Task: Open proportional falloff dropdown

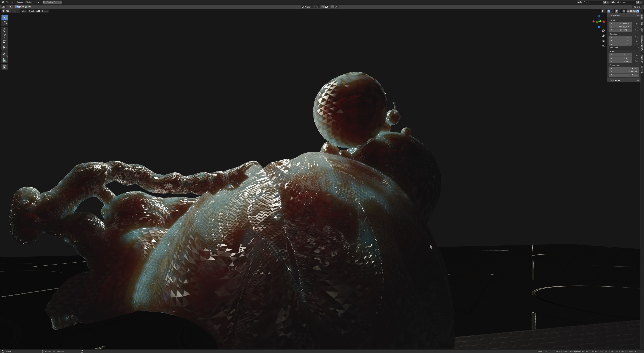Action: coord(337,7)
